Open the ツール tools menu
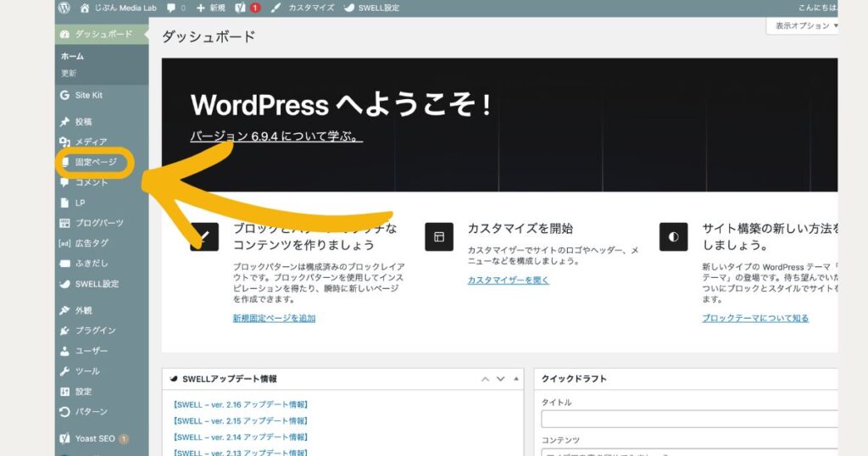The image size is (868, 456). [x=86, y=371]
